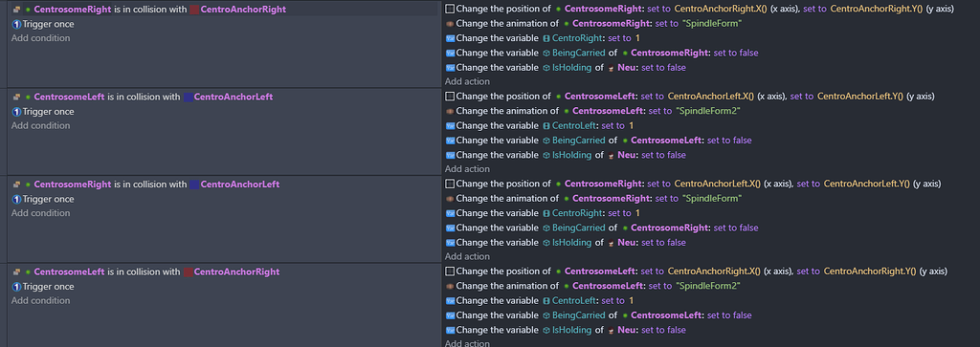Select IsHolding variable name in CentrosomeRight/CentroAnchorRight event
980x347 pixels.
pos(572,68)
